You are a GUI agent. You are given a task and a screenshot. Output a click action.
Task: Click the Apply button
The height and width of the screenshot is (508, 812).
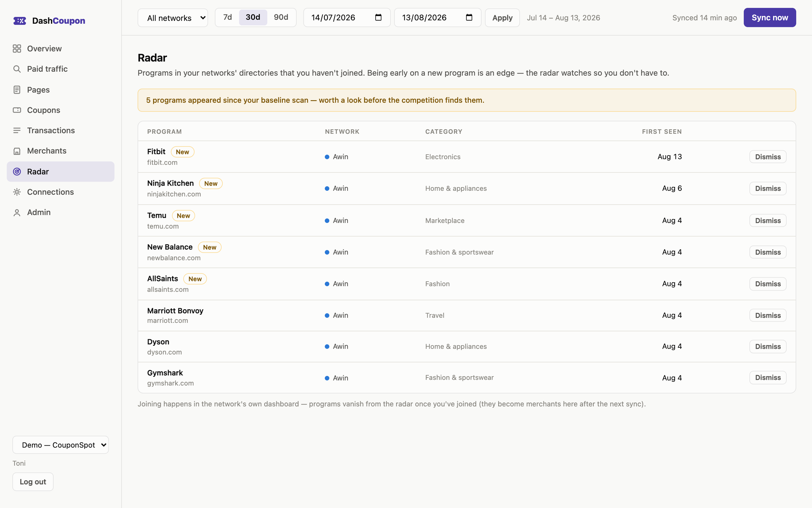click(502, 18)
